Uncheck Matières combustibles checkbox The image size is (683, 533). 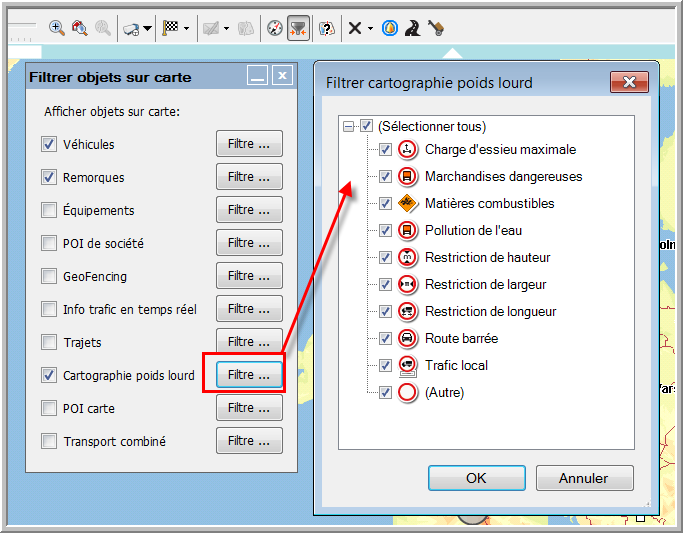click(385, 204)
